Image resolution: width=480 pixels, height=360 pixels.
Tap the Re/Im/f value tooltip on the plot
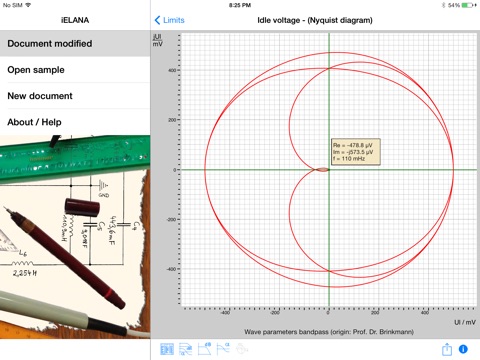pos(356,152)
